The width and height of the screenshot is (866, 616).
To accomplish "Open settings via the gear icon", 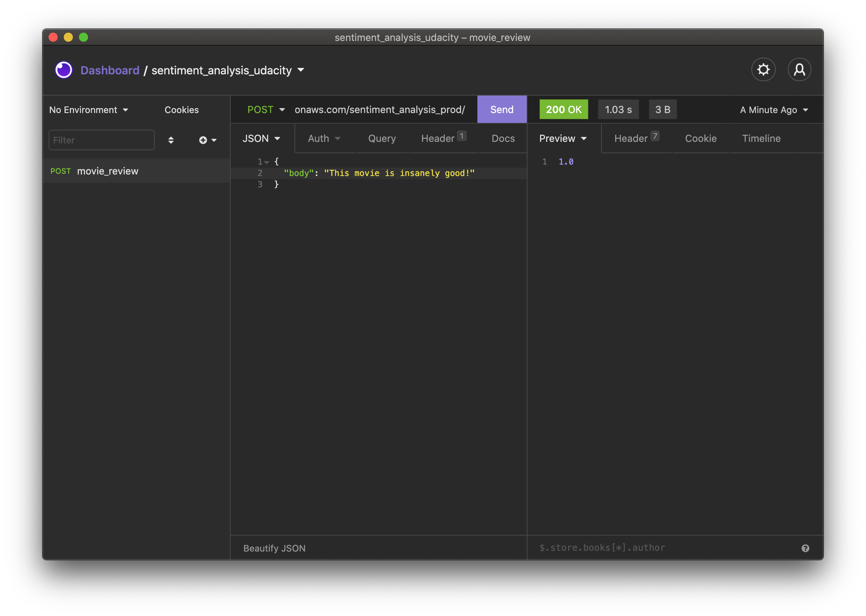I will click(763, 70).
